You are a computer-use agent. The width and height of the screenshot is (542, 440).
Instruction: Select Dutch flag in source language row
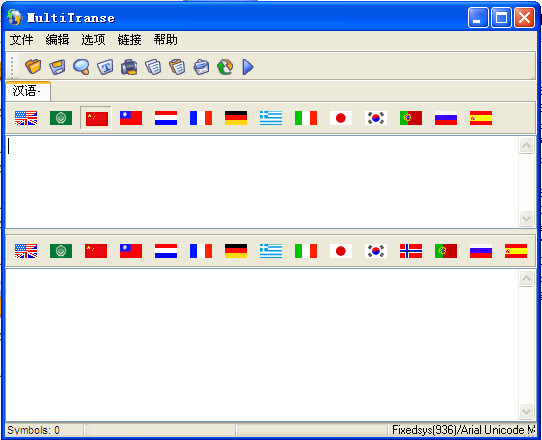point(166,118)
